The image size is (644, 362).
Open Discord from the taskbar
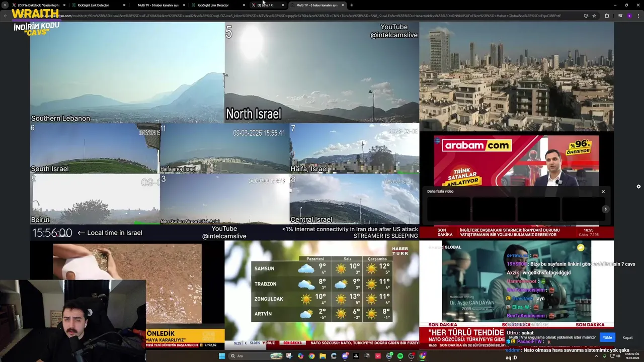[345, 356]
